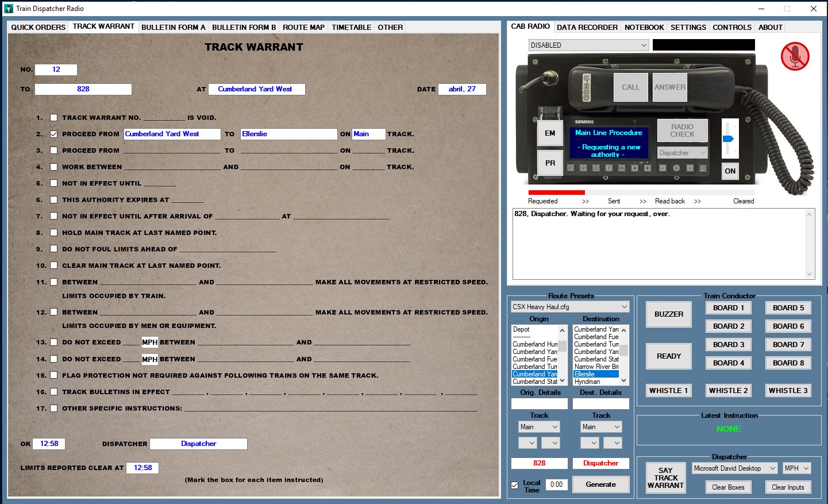
Task: Click the Local Time 0:00 field
Action: pyautogui.click(x=556, y=484)
